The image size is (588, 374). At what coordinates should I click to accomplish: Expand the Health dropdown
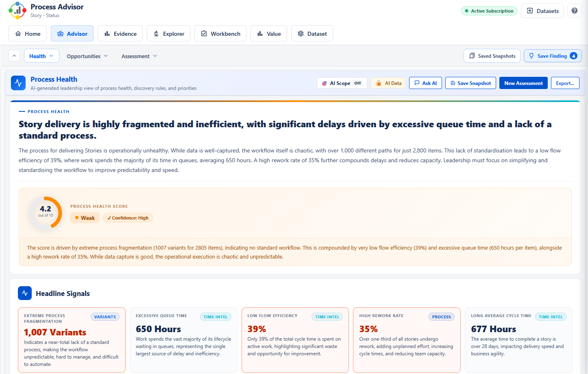[41, 56]
